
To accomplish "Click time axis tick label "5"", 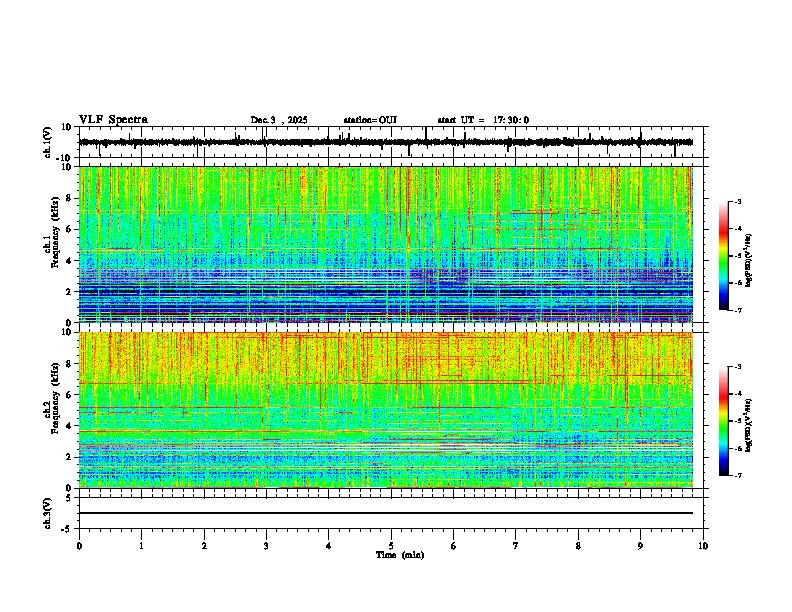I will 391,546.
